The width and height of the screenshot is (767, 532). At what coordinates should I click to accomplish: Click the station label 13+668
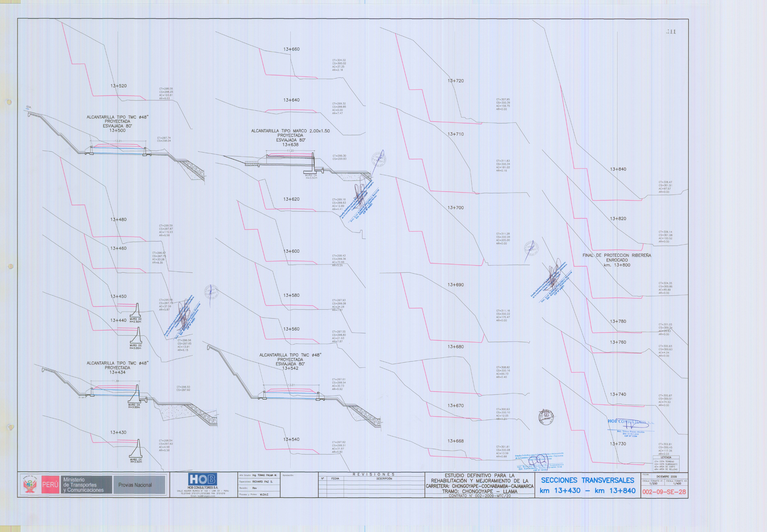[x=456, y=441]
